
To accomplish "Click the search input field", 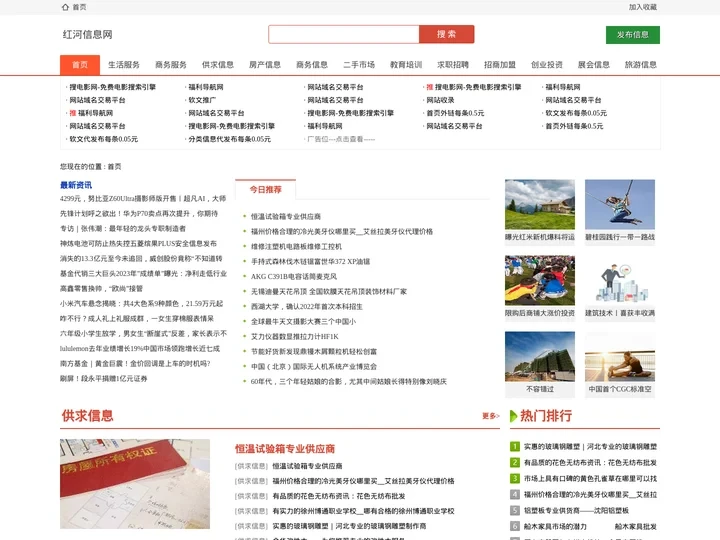I will coord(343,34).
